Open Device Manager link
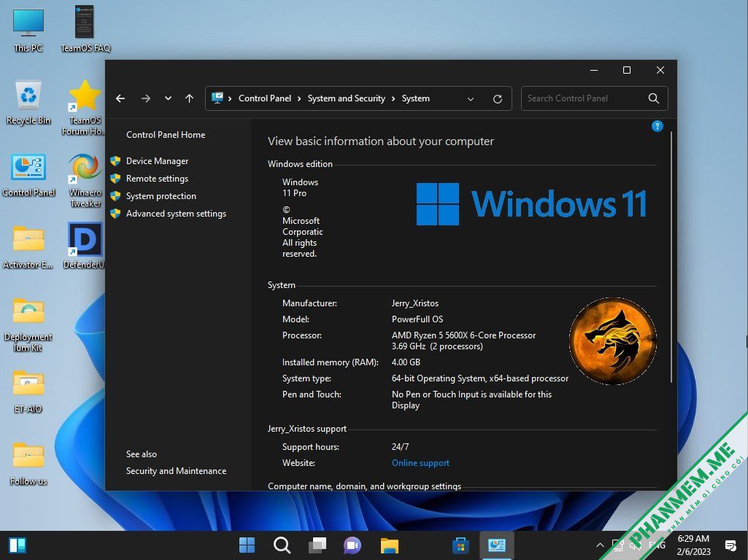 point(157,161)
